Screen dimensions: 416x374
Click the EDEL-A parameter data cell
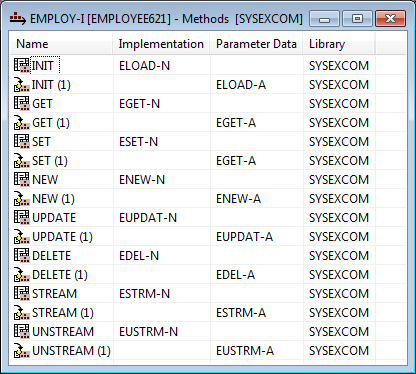pos(235,275)
